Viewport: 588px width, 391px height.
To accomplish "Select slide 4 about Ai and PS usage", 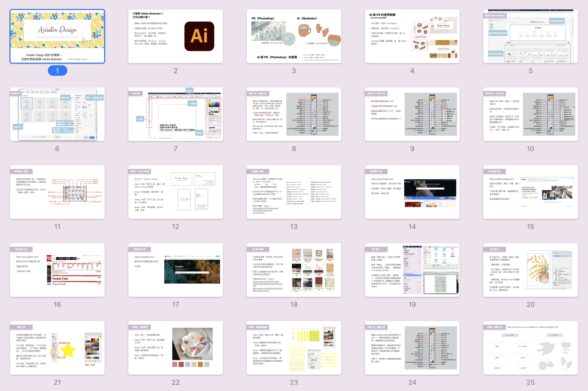I will click(412, 36).
